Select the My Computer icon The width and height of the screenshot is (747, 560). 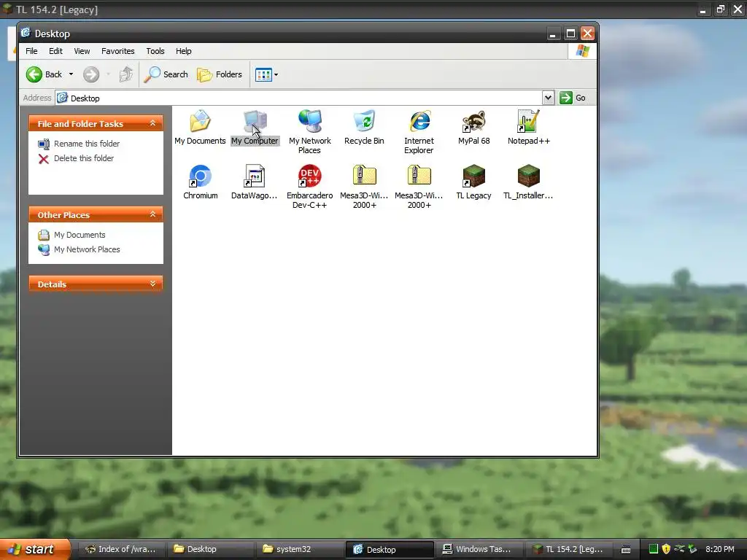click(x=255, y=127)
